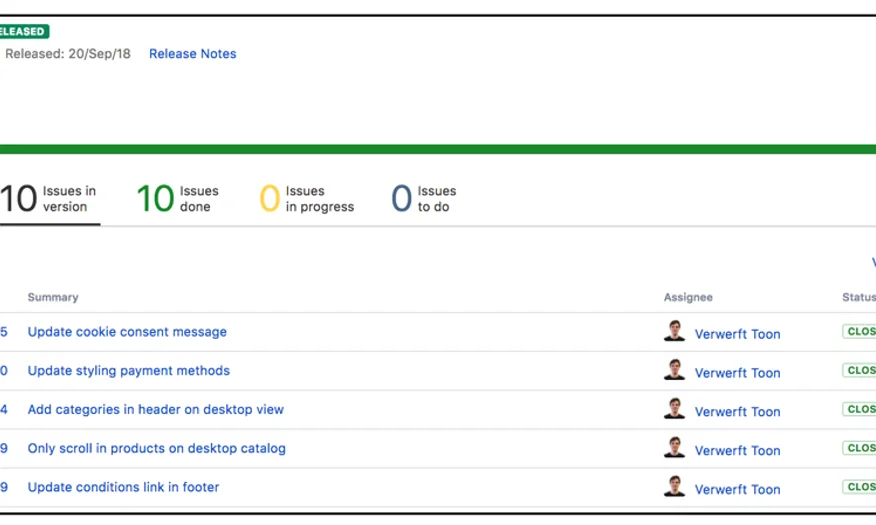Select the Issues in version tab
876x525 pixels.
tap(49, 199)
